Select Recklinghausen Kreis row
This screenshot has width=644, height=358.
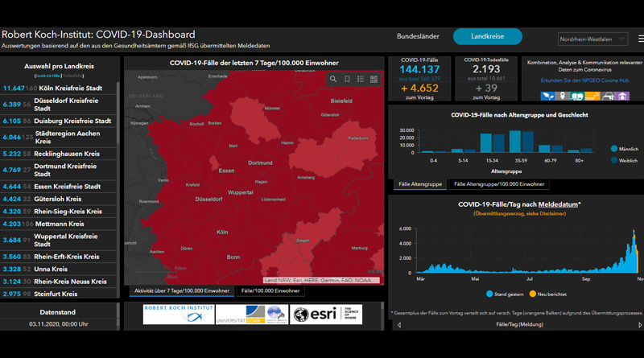coord(58,154)
